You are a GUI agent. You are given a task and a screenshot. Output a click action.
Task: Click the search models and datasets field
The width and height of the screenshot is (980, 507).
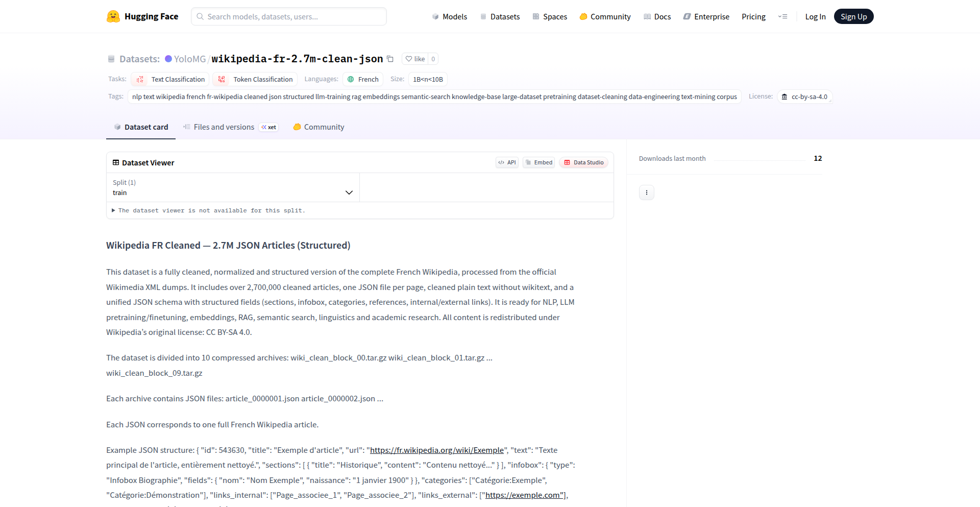(x=288, y=16)
